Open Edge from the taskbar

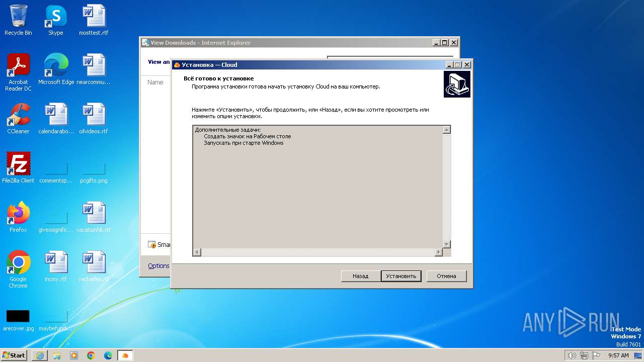(108, 355)
